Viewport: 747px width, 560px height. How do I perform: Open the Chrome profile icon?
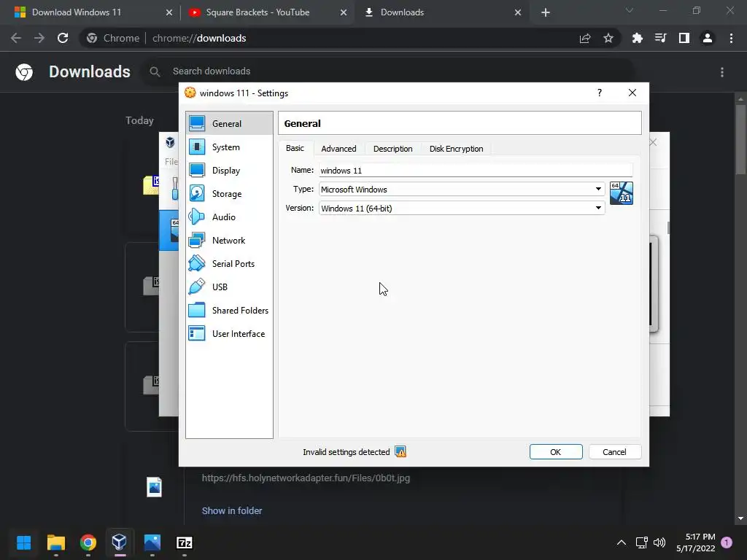pyautogui.click(x=708, y=38)
